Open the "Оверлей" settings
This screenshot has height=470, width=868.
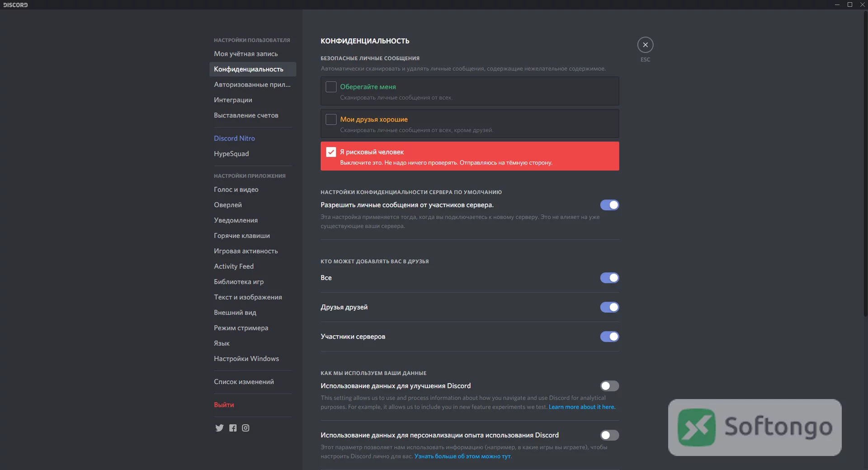click(x=253, y=205)
